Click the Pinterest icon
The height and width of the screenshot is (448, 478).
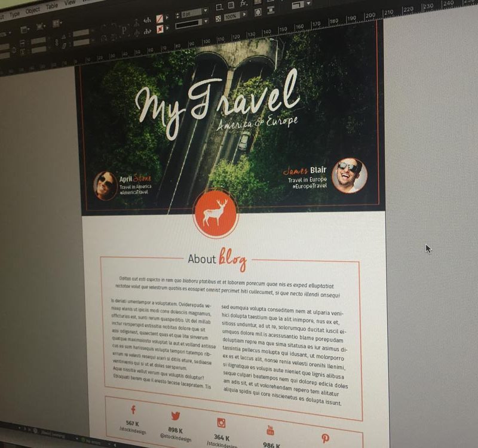pyautogui.click(x=325, y=438)
